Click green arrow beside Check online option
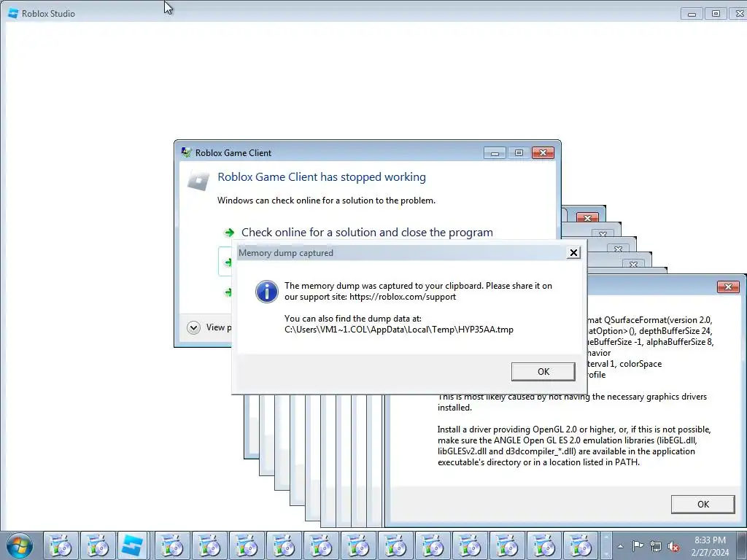This screenshot has width=747, height=560. (x=229, y=233)
